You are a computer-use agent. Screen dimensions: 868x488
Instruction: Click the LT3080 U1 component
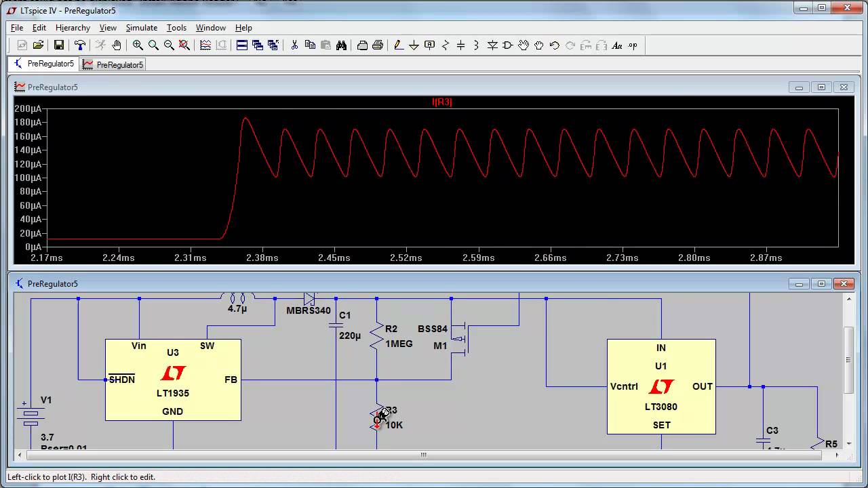(661, 386)
